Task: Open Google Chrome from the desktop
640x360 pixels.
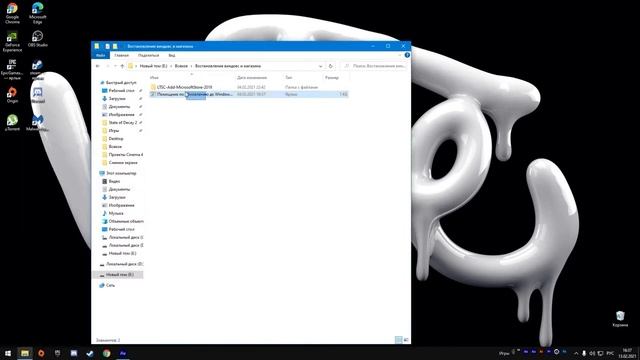Action: tap(12, 13)
